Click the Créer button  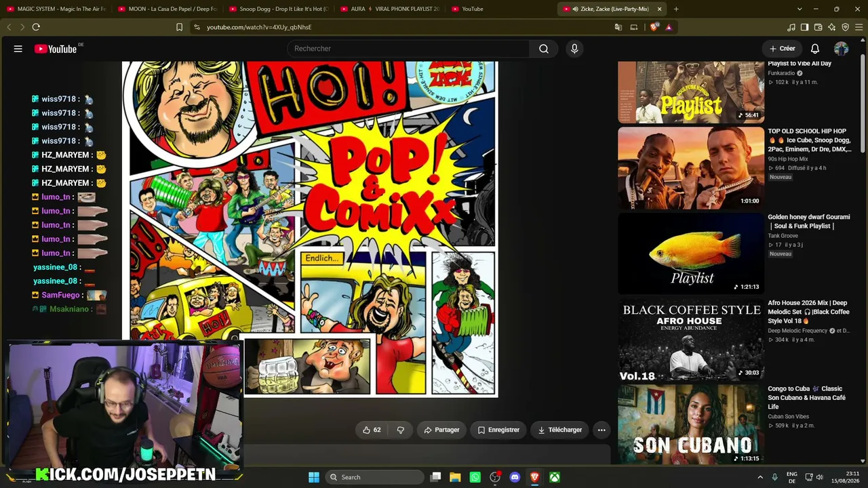(x=783, y=49)
